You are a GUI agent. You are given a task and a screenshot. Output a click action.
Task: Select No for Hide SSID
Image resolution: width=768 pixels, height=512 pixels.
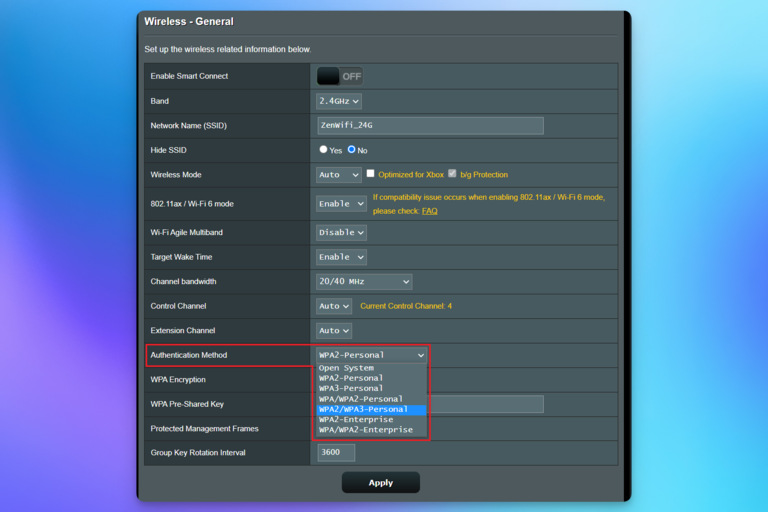[x=352, y=149]
